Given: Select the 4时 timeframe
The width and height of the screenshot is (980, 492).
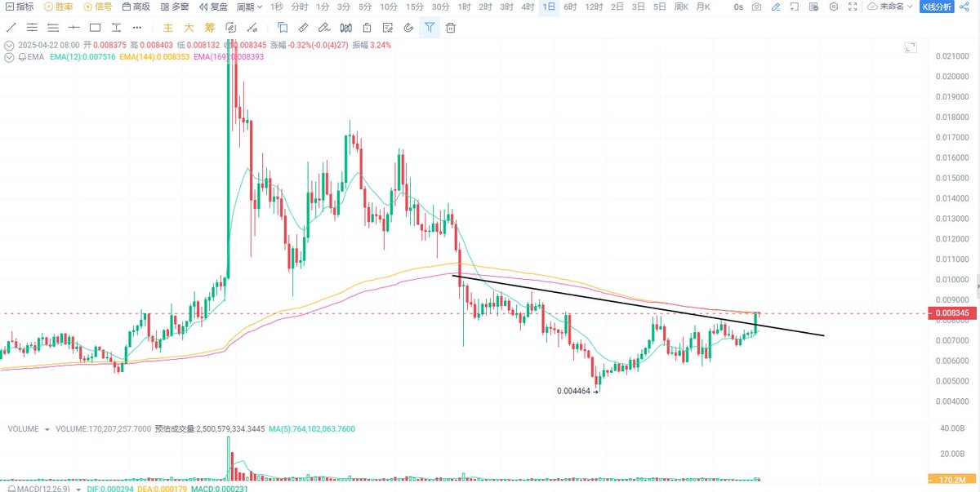Looking at the screenshot, I should [528, 7].
